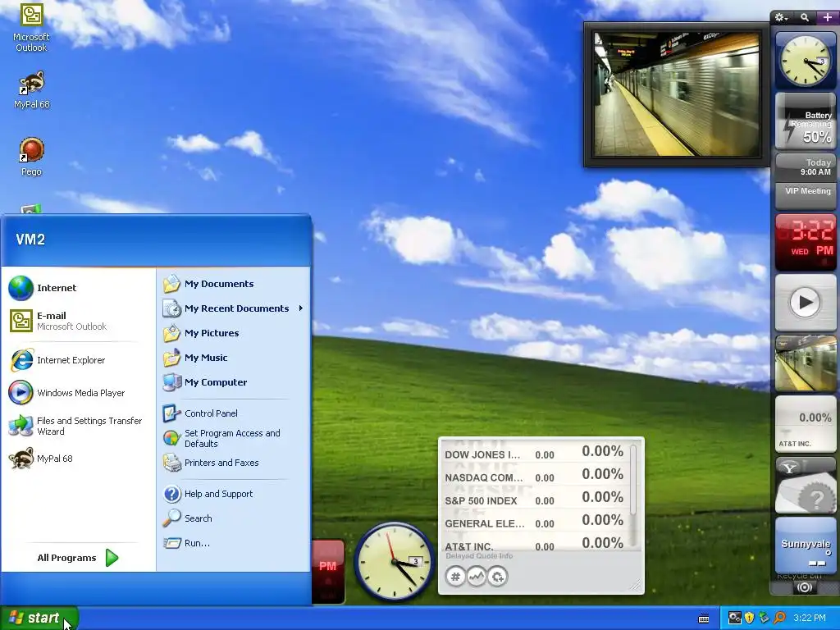Click the Start button
This screenshot has height=630, width=840.
[39, 619]
